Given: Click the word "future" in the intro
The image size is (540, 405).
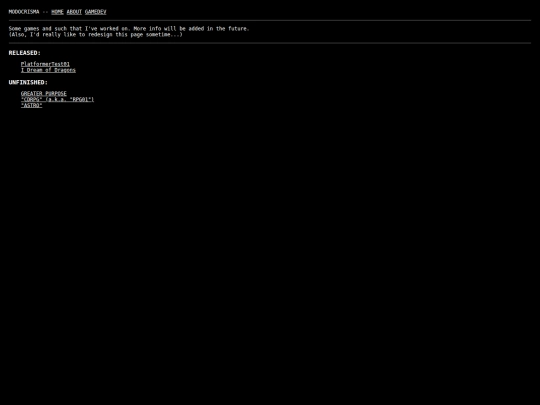Looking at the screenshot, I should (237, 29).
